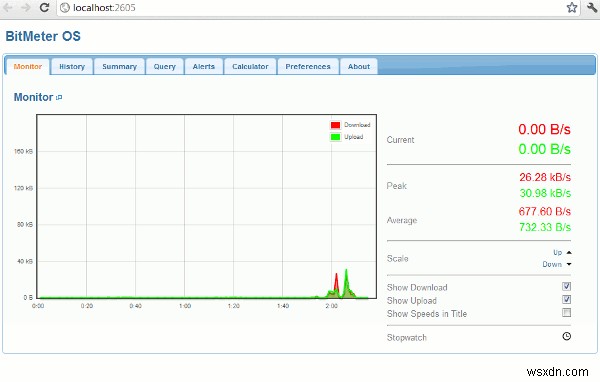Click the average upload value 732.33 B/s
This screenshot has width=600, height=382.
545,227
